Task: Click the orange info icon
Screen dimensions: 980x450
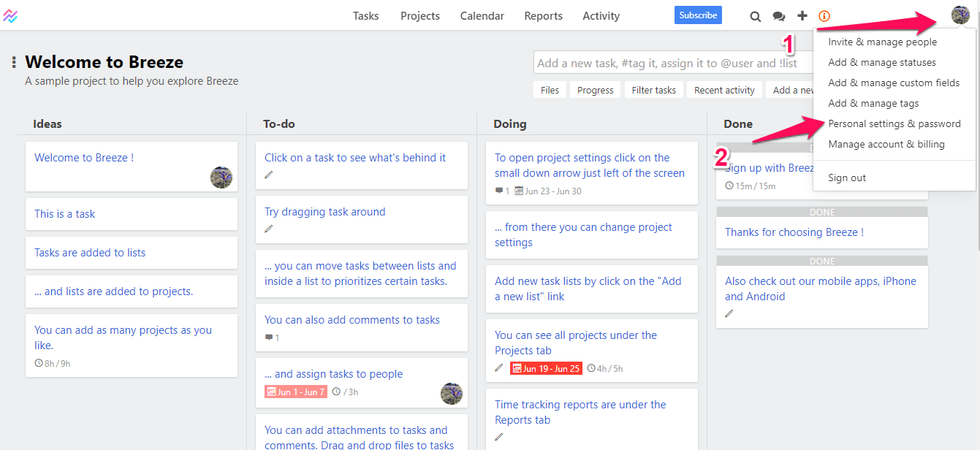Action: pos(824,16)
